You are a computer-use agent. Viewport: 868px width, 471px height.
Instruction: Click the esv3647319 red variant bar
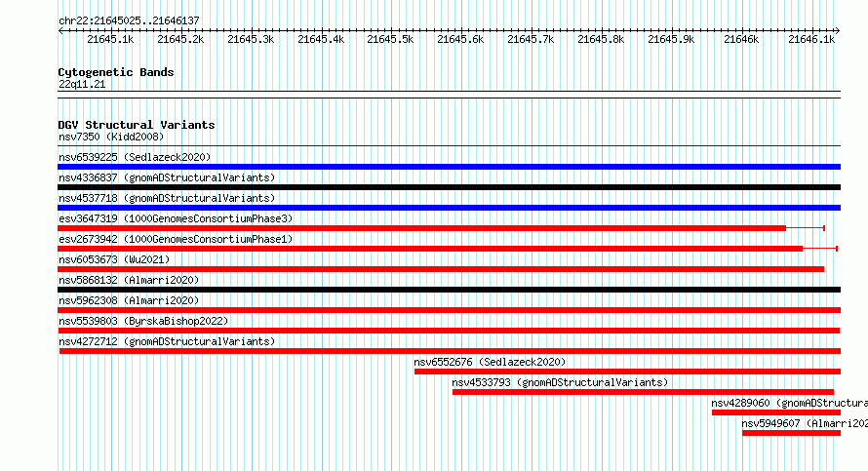click(422, 228)
